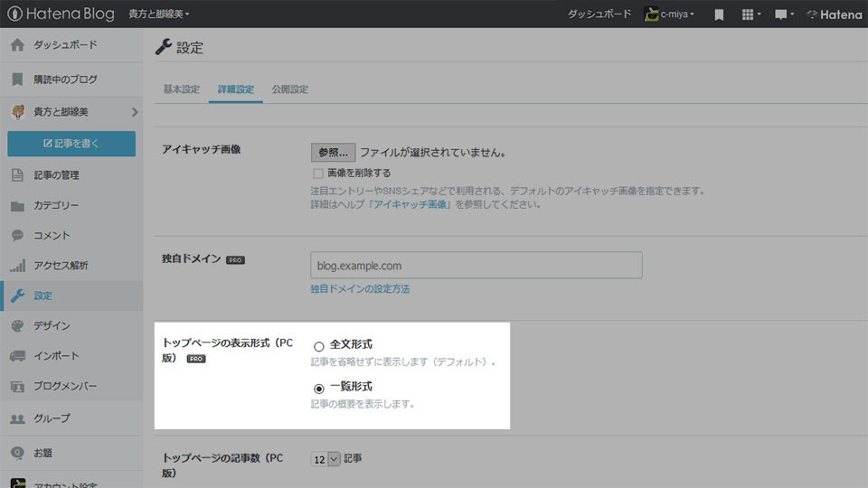Click the インポート truck icon
Screen dimensions: 868x488
[x=18, y=356]
